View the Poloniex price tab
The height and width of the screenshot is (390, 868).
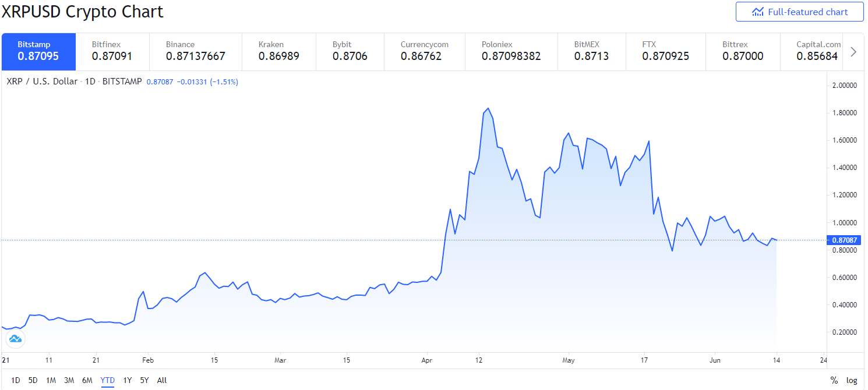click(x=511, y=51)
